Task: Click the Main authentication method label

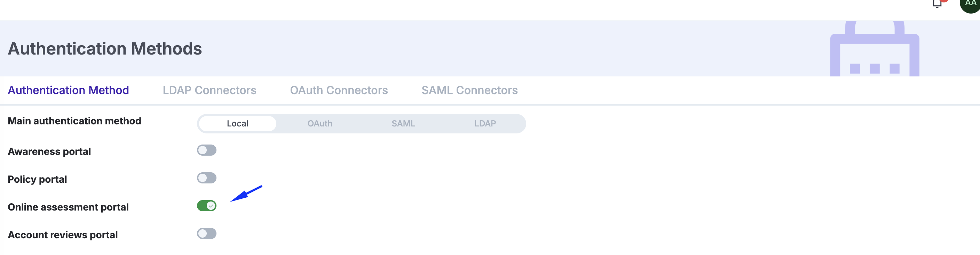Action: (x=74, y=121)
